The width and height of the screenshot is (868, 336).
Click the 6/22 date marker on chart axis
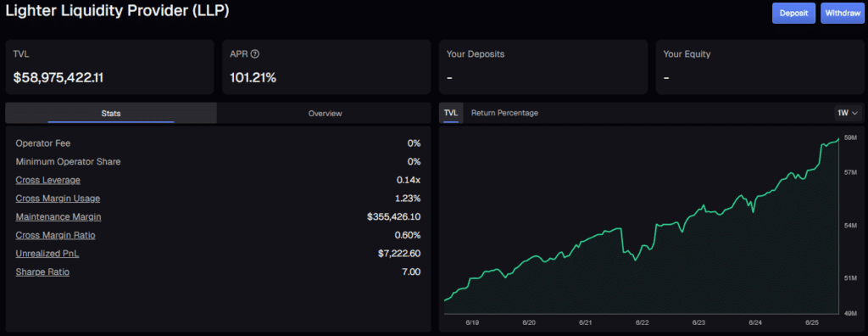(x=643, y=322)
